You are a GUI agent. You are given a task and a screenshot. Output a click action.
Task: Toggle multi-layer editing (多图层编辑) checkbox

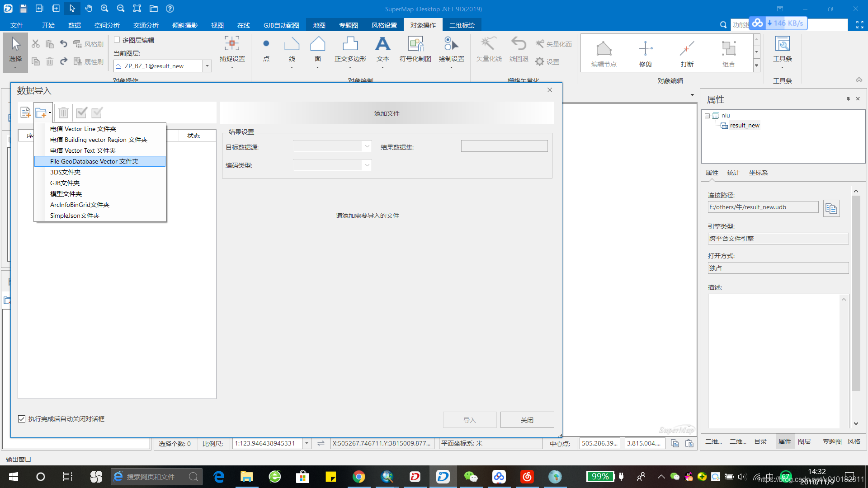tap(117, 40)
